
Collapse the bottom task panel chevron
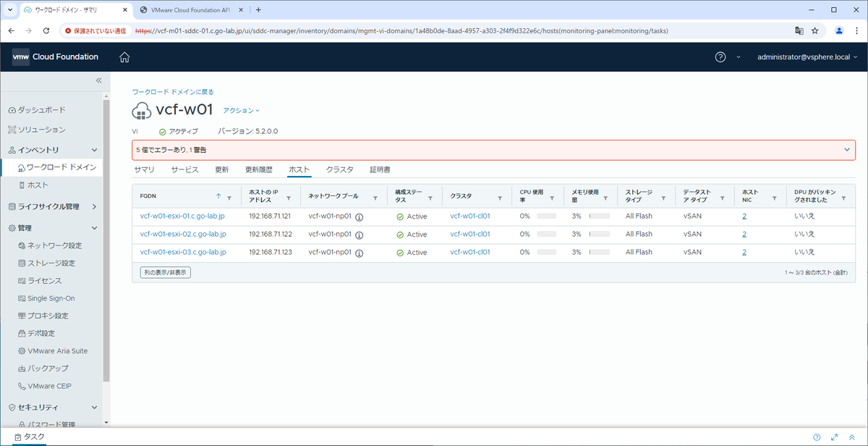point(852,437)
